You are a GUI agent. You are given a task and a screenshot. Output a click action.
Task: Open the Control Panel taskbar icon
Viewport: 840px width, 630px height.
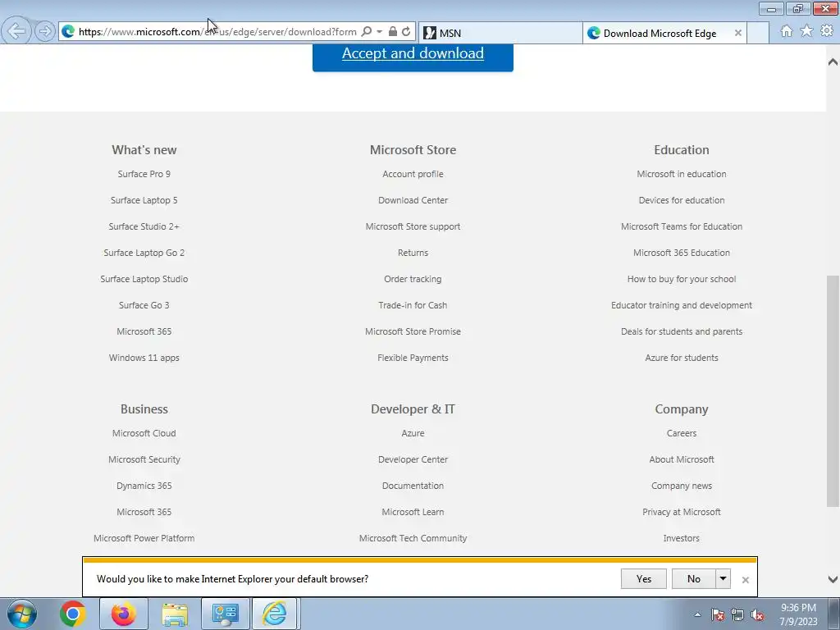tap(225, 614)
